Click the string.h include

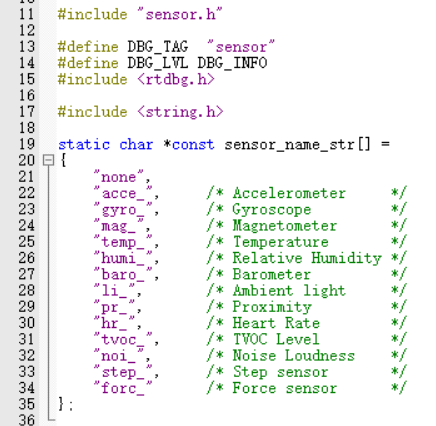pos(180,112)
